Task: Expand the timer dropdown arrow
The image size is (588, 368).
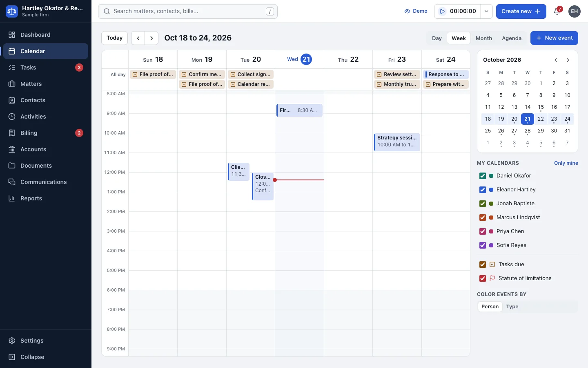Action: 486,11
